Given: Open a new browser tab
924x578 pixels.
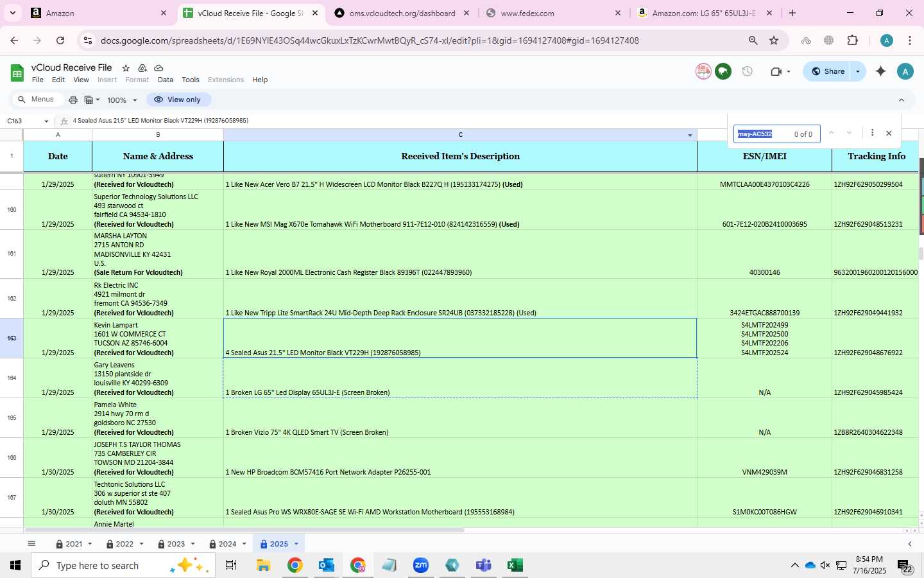Looking at the screenshot, I should [x=792, y=13].
